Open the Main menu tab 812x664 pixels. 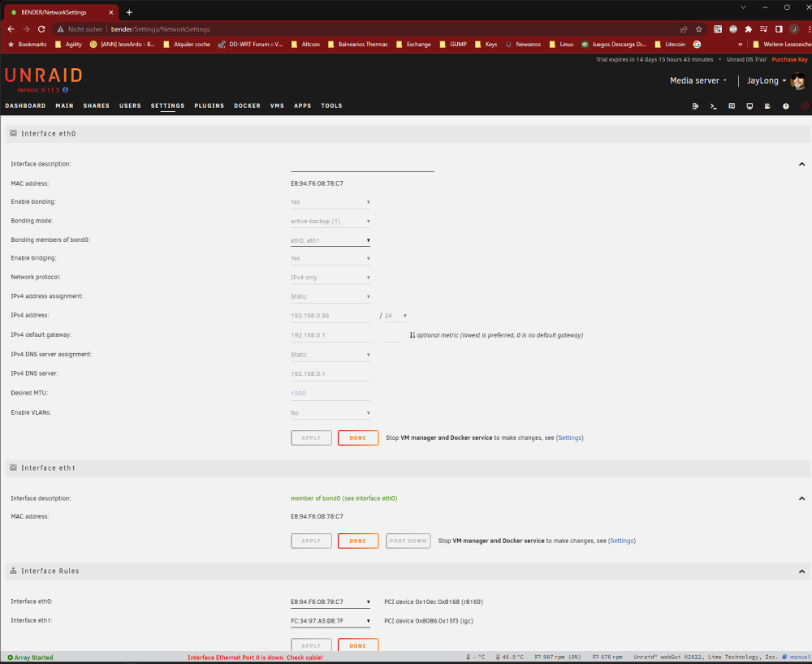[x=64, y=106]
